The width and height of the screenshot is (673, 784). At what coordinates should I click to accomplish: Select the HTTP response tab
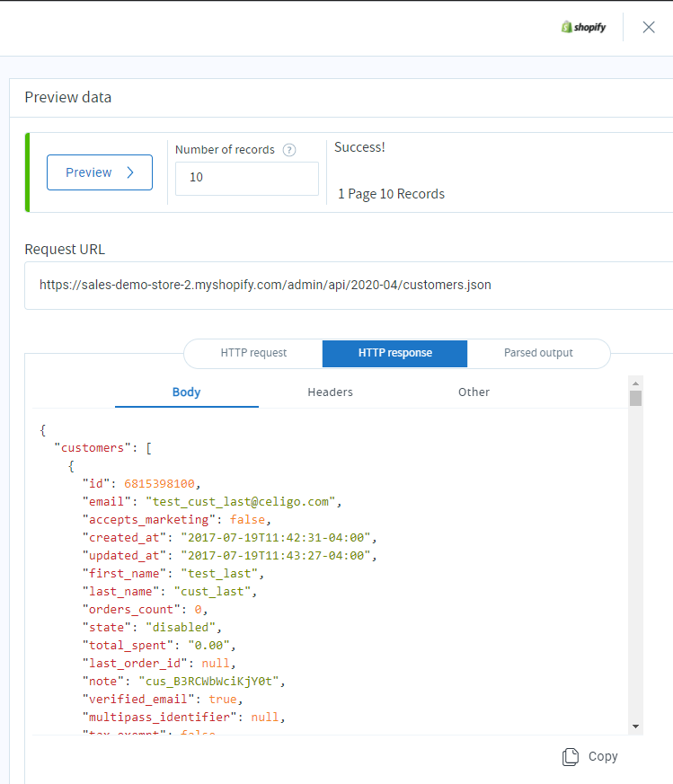pos(394,353)
